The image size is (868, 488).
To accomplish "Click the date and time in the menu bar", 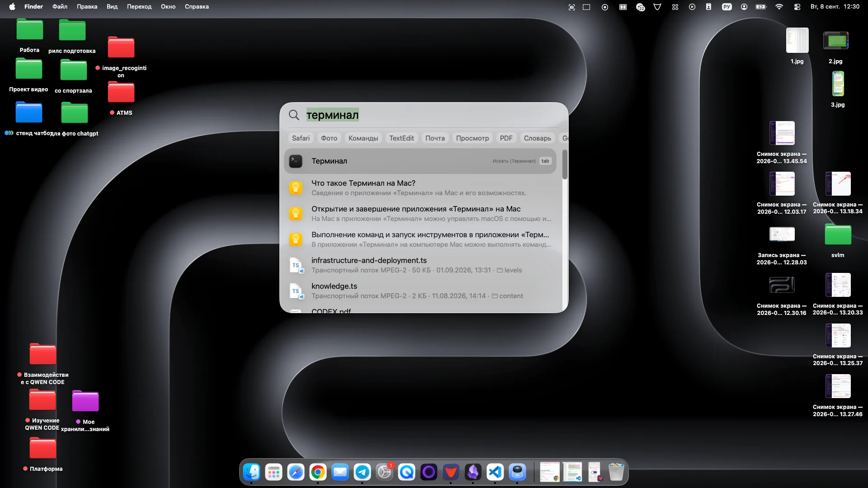I will [x=835, y=7].
